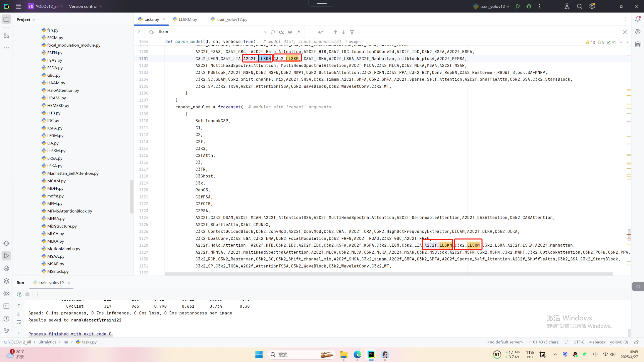644x362 pixels.
Task: Click ultralytics in breadcrumb path
Action: (47, 342)
